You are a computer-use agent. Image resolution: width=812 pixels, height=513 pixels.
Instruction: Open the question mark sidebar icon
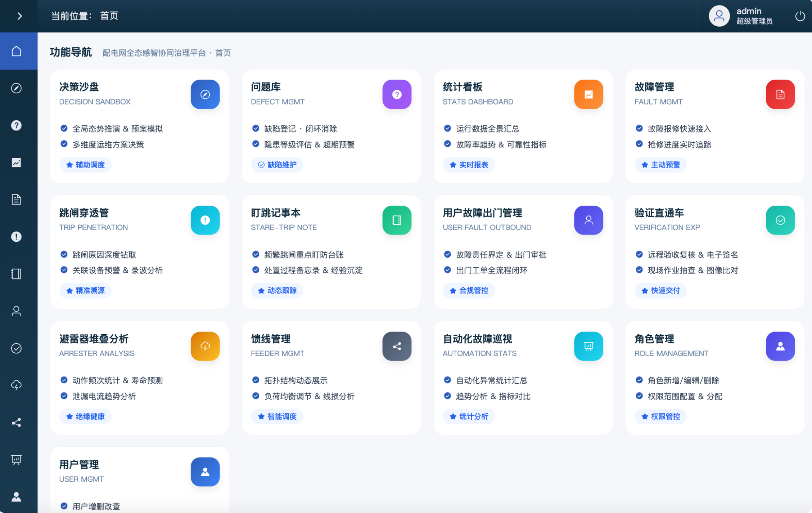tap(16, 125)
